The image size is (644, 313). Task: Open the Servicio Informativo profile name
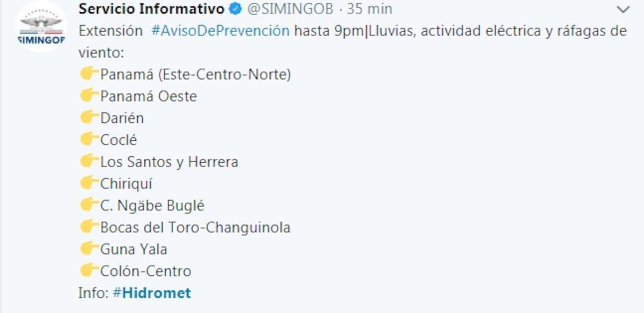tap(151, 9)
